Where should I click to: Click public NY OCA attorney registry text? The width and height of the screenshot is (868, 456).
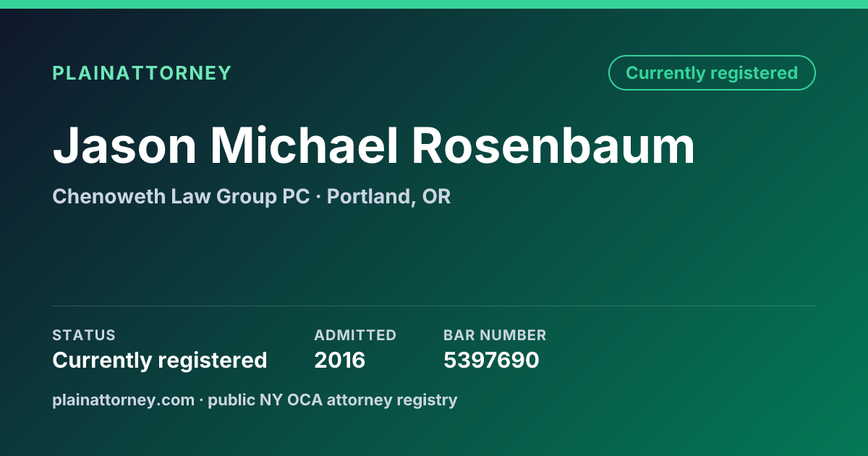coord(333,400)
